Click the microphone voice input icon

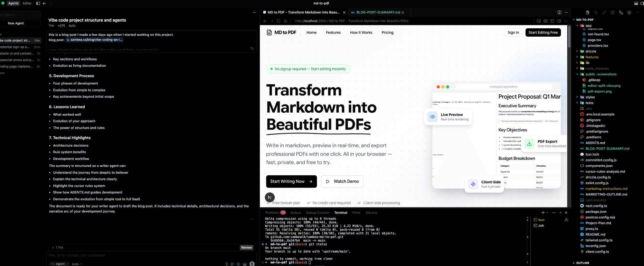[x=252, y=264]
